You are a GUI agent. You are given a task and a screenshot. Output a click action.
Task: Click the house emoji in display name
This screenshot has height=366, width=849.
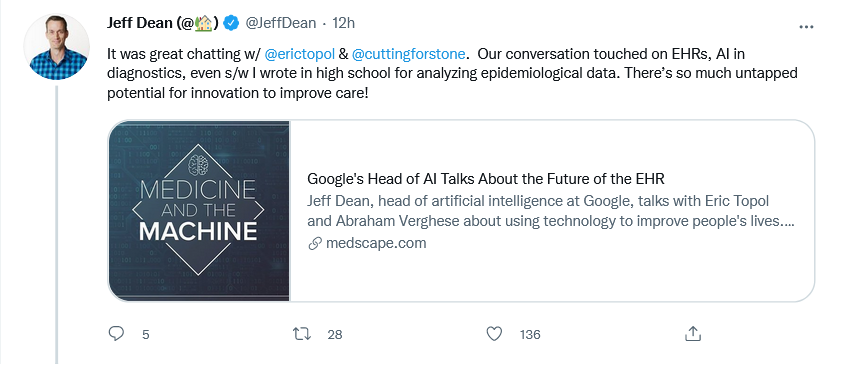203,23
